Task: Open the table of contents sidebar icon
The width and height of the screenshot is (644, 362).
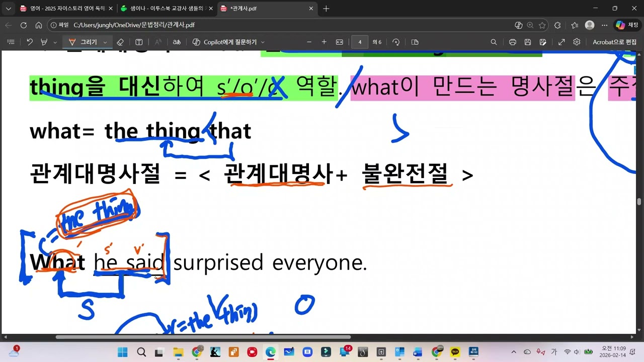Action: pos(11,42)
